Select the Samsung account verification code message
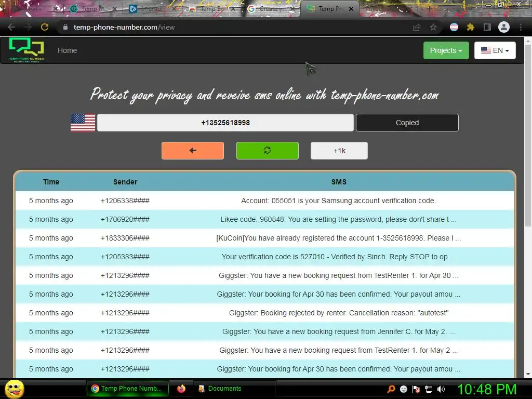Image resolution: width=532 pixels, height=399 pixels. [x=338, y=201]
